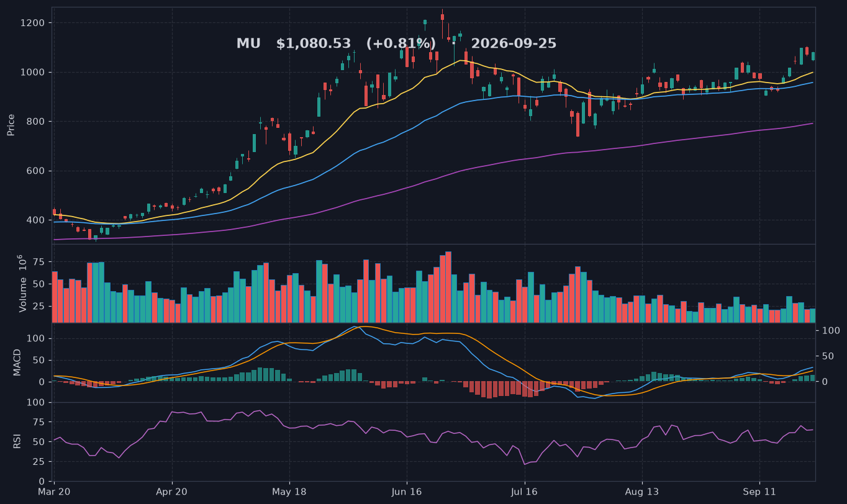Click the (+0.81%) change value

(401, 44)
